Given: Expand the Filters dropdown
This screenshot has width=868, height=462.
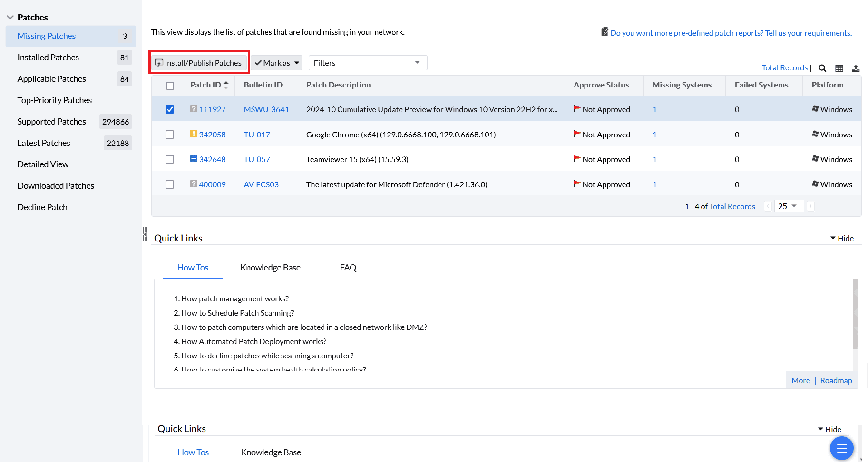Looking at the screenshot, I should (x=368, y=63).
